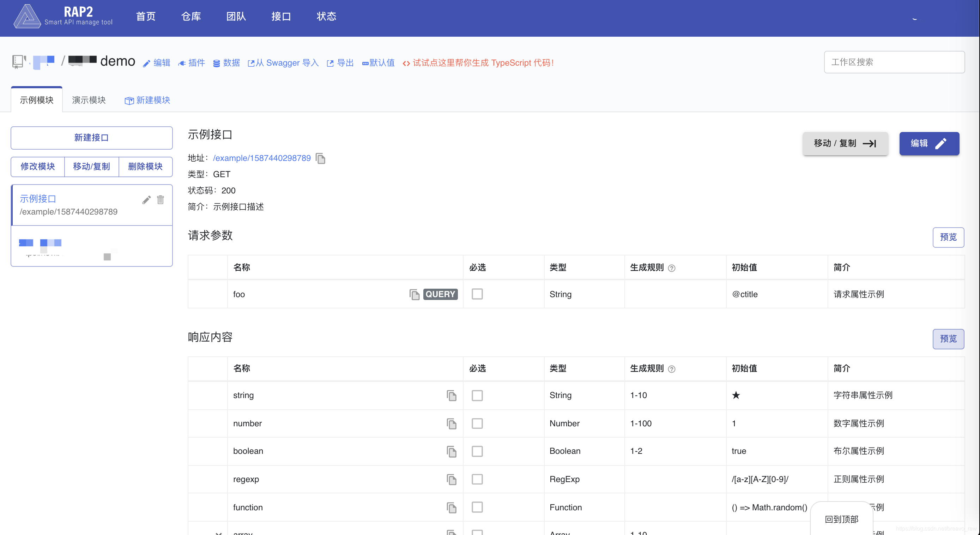This screenshot has height=535, width=980.
Task: Show help for request 生成规则 column
Action: (x=672, y=268)
